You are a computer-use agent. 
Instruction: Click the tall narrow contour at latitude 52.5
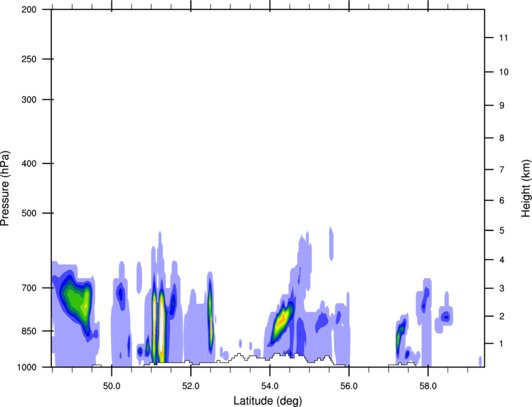click(210, 315)
